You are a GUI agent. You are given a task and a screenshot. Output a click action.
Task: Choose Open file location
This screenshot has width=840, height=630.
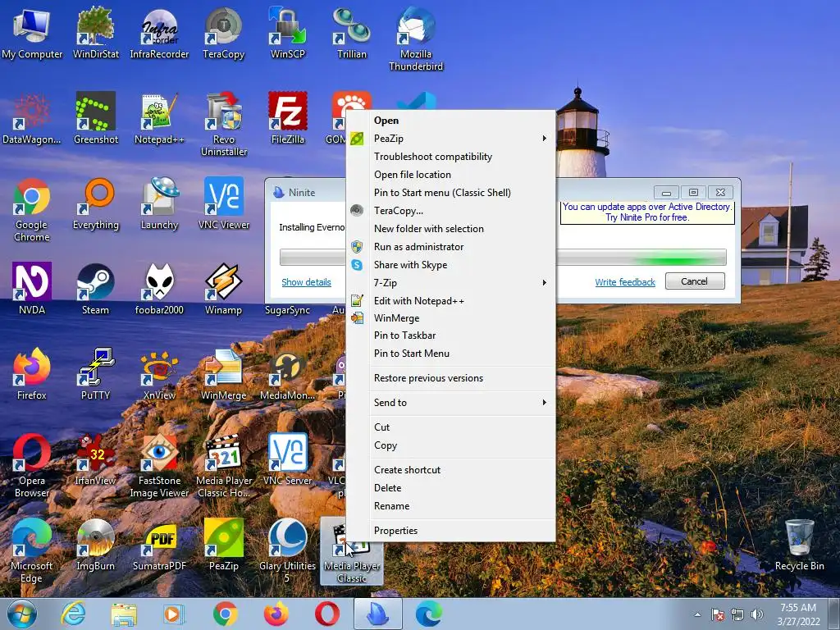pos(450,175)
